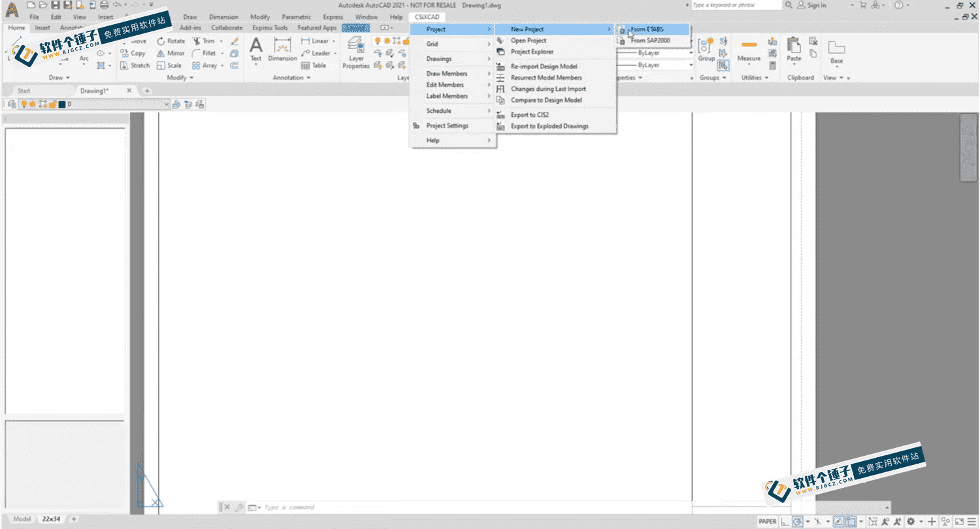Select the Rotate tool

point(171,40)
